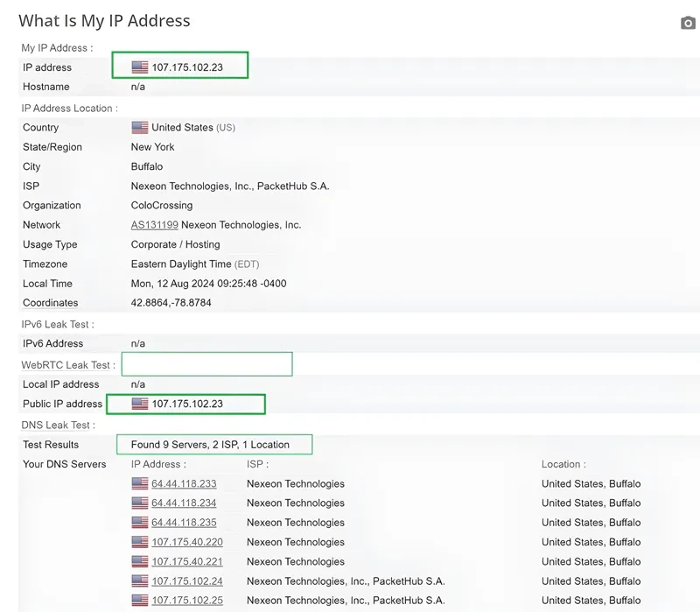700x612 pixels.
Task: Click the flag icon next to 107.175.40.220
Action: 140,542
